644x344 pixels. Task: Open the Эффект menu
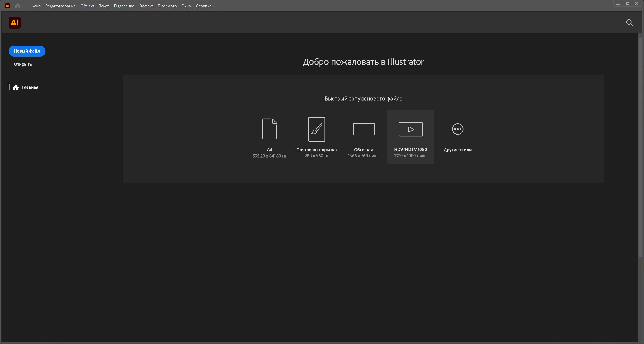(146, 6)
